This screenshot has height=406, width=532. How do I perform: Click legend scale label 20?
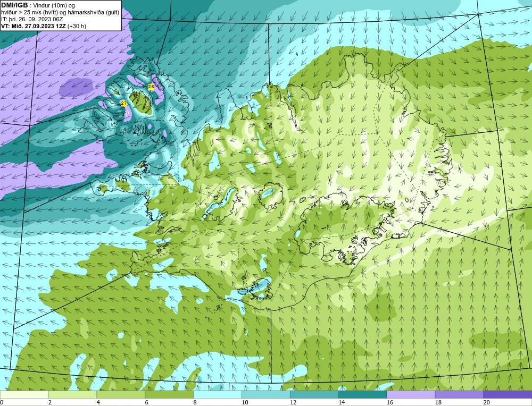pos(487,402)
